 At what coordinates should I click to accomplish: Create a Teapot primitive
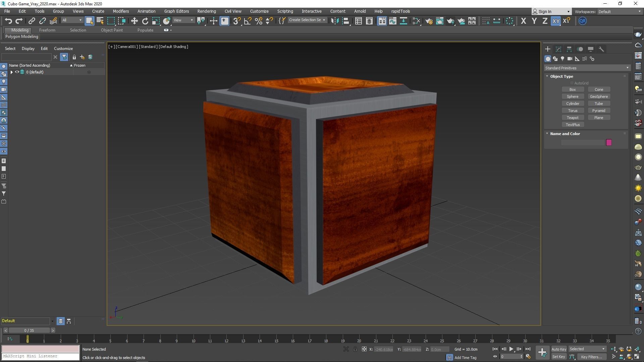(573, 118)
